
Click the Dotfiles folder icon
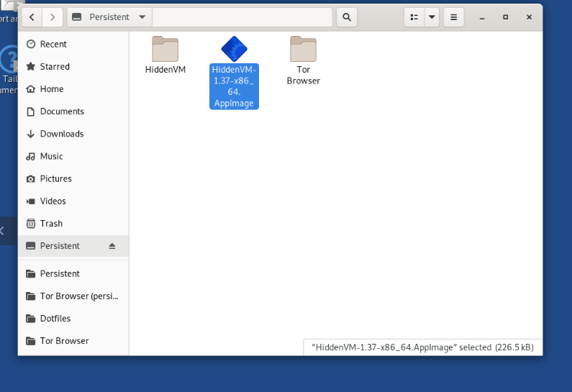tap(31, 319)
